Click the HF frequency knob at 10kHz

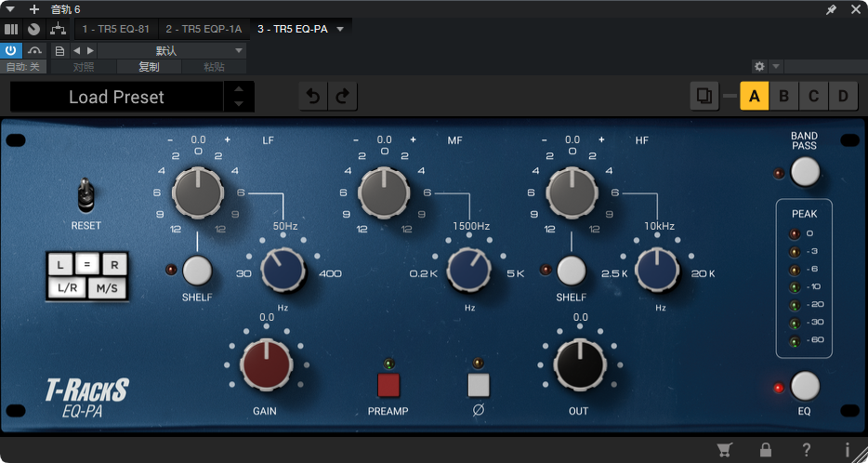657,270
